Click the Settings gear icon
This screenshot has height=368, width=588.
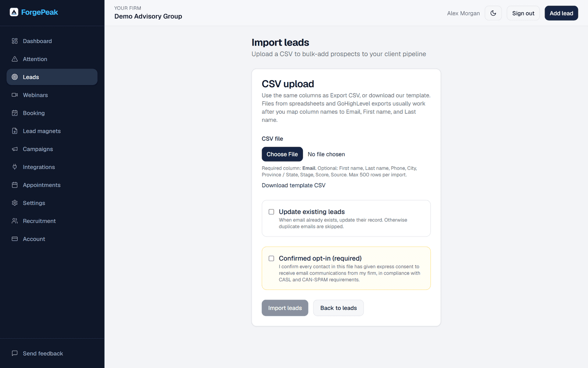coord(15,203)
